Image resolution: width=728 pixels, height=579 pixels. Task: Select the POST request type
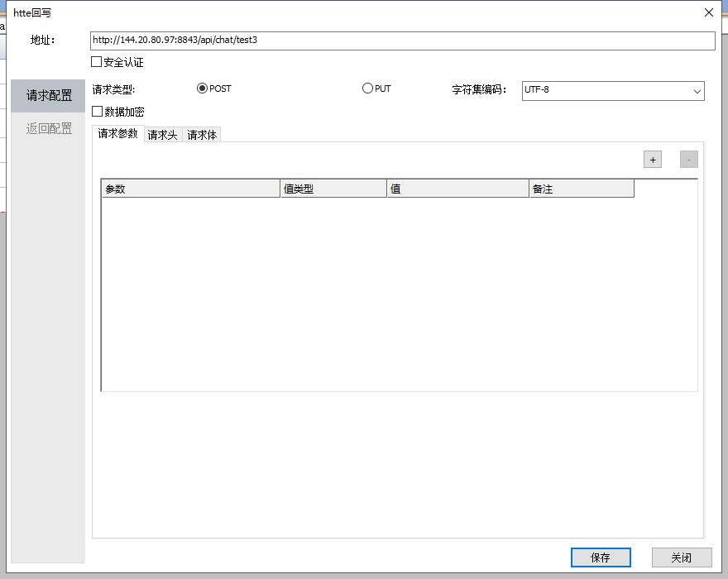tap(202, 89)
